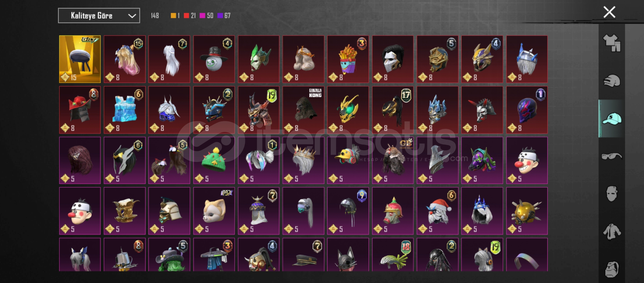The image size is (644, 283).
Task: Expand sorting options via the chevron arrow
Action: click(x=132, y=16)
